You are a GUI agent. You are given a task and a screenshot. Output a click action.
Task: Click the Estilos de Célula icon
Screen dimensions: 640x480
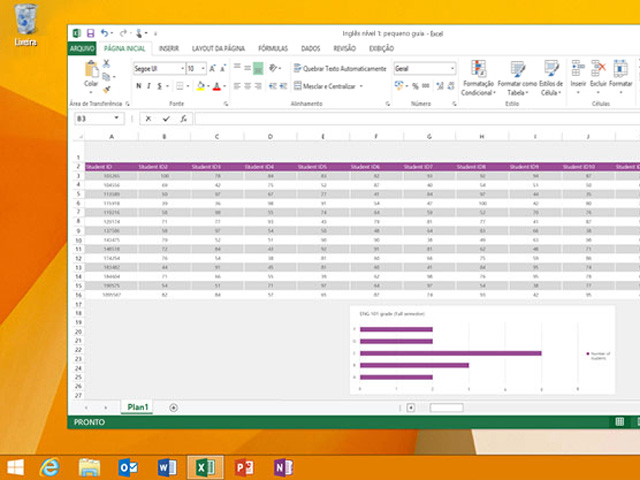(x=551, y=69)
